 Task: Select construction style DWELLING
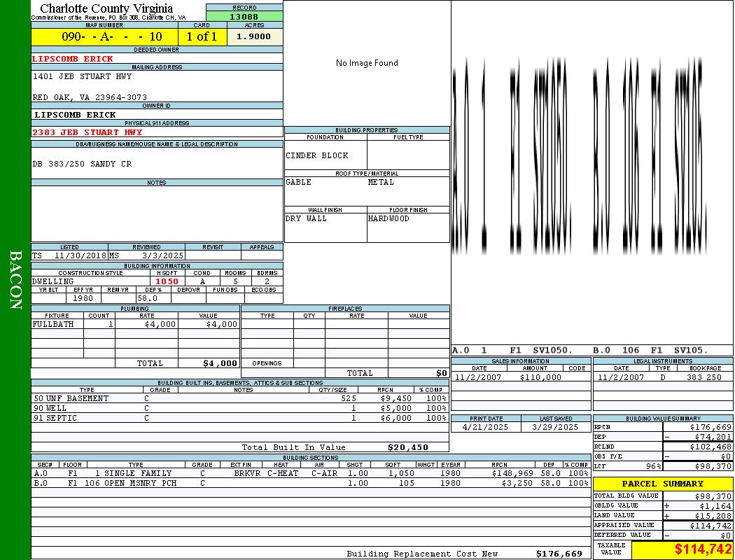coord(53,281)
